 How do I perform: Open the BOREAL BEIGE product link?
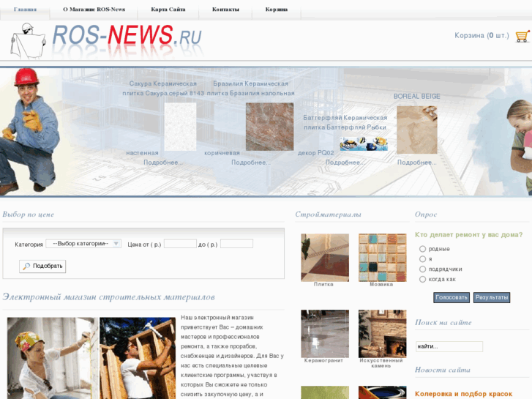tap(416, 97)
